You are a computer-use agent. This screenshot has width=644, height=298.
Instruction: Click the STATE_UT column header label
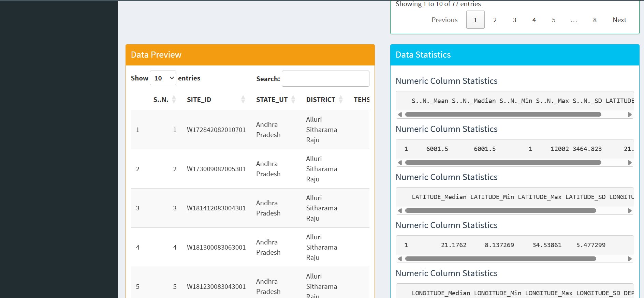[272, 100]
